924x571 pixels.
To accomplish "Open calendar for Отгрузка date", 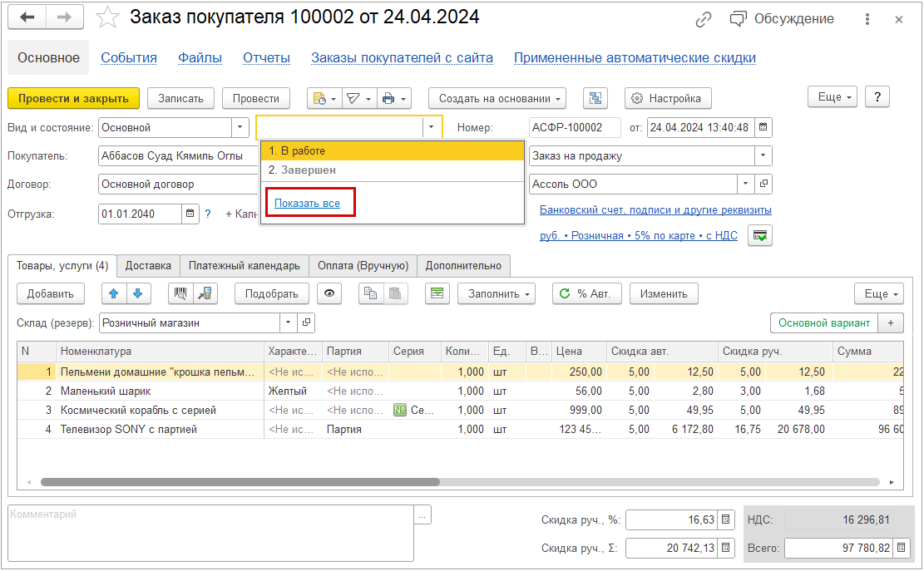I will click(190, 214).
